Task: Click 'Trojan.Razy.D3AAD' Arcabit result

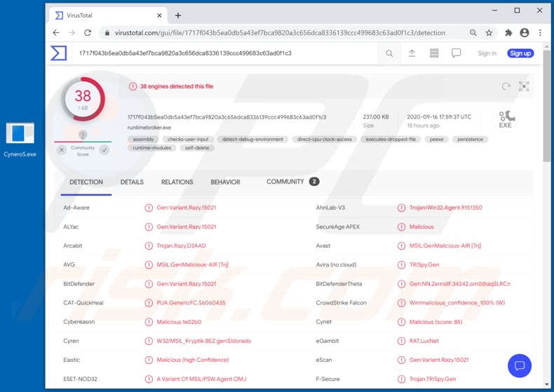Action: [x=181, y=246]
